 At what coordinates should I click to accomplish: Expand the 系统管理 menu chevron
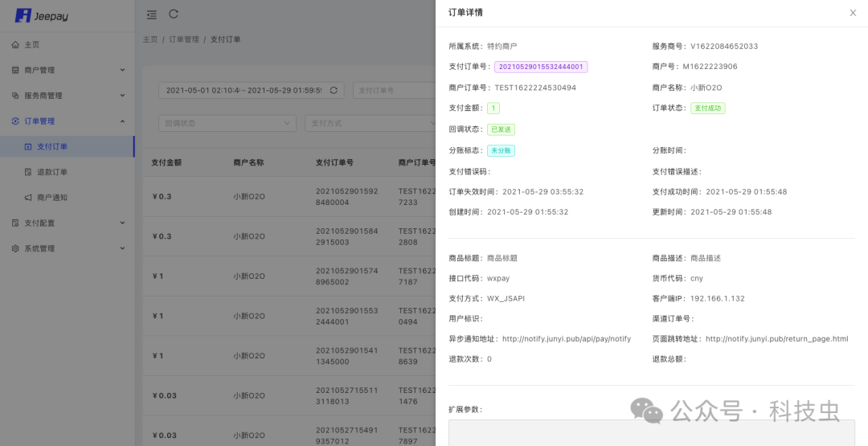click(x=122, y=248)
